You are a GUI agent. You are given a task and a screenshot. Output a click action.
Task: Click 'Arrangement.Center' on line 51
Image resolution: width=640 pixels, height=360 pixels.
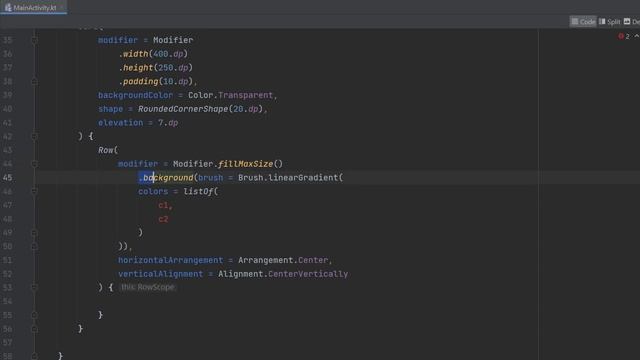pyautogui.click(x=283, y=260)
